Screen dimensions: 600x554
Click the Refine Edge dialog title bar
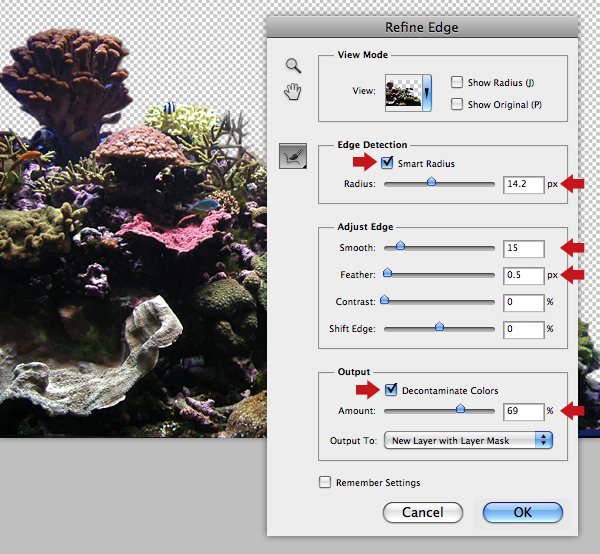[422, 28]
